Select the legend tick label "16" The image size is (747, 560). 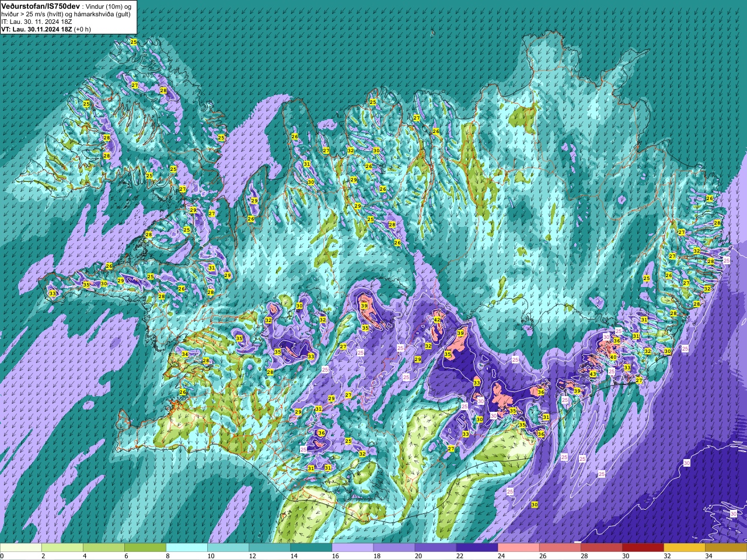(x=336, y=556)
